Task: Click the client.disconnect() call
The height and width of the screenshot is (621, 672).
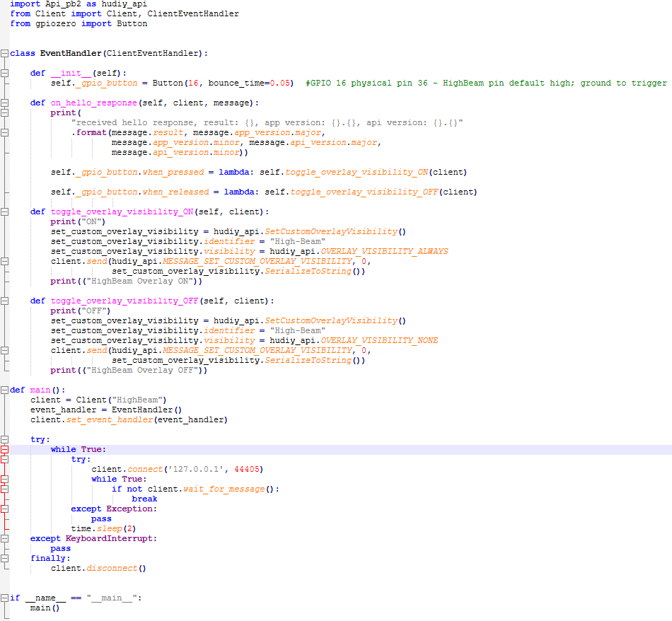Action: (98, 569)
